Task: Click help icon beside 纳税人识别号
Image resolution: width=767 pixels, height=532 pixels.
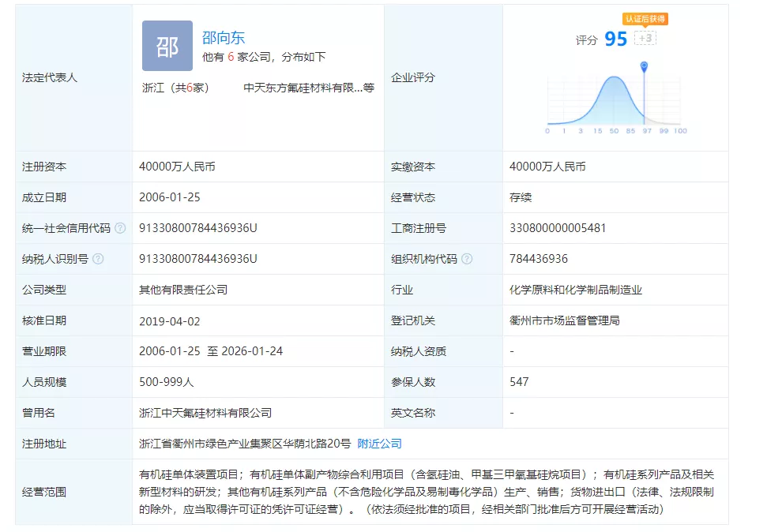Action: [x=98, y=259]
